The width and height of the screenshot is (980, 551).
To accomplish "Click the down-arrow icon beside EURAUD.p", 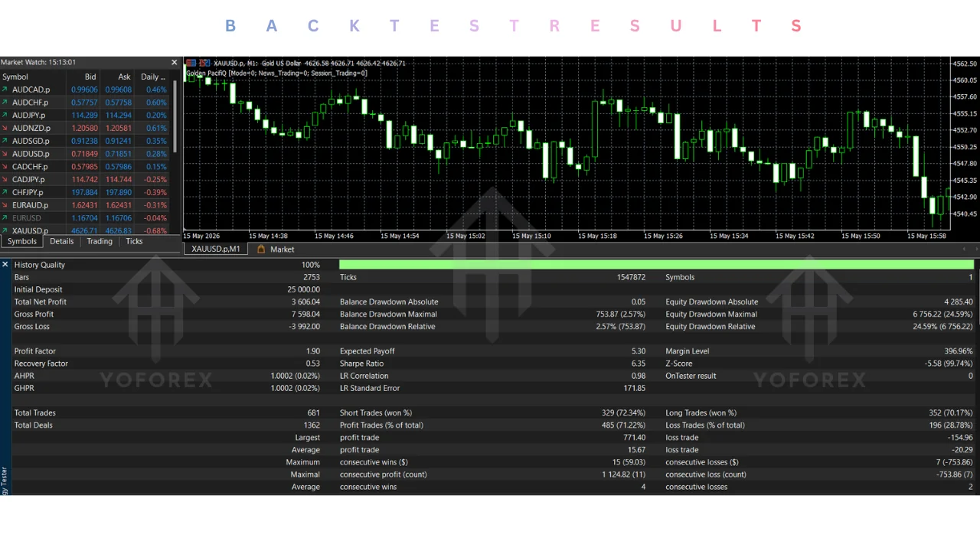I will (5, 205).
